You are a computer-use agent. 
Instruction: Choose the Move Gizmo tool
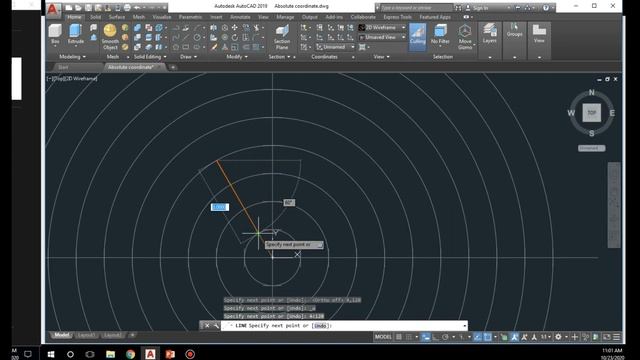pyautogui.click(x=464, y=37)
